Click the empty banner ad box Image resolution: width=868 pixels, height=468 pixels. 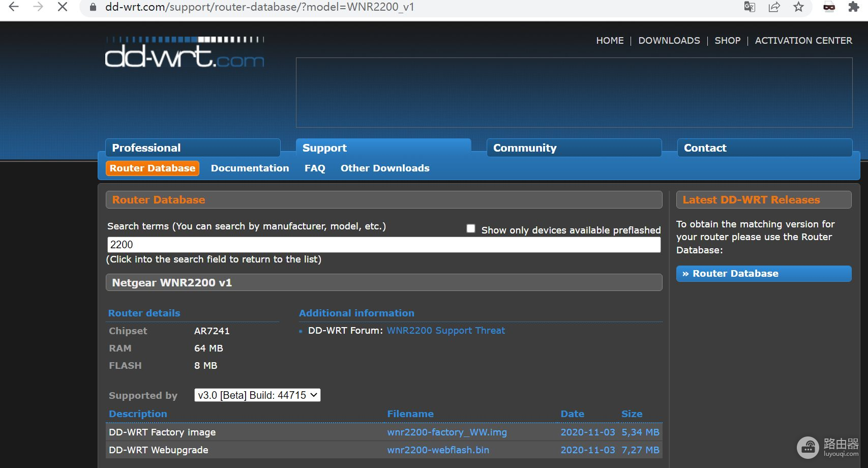coord(574,93)
